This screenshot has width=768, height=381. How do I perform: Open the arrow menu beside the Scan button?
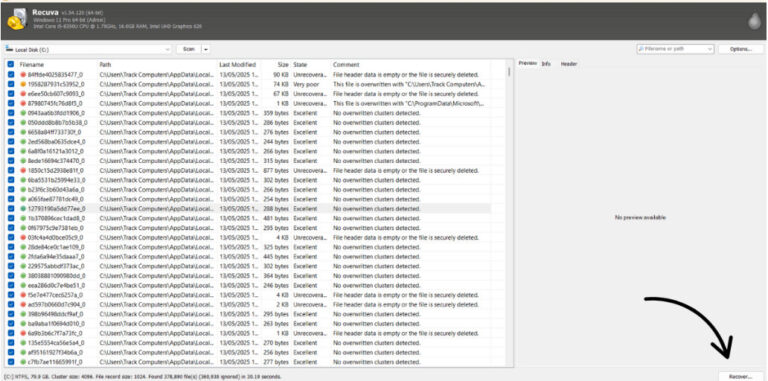click(x=206, y=49)
